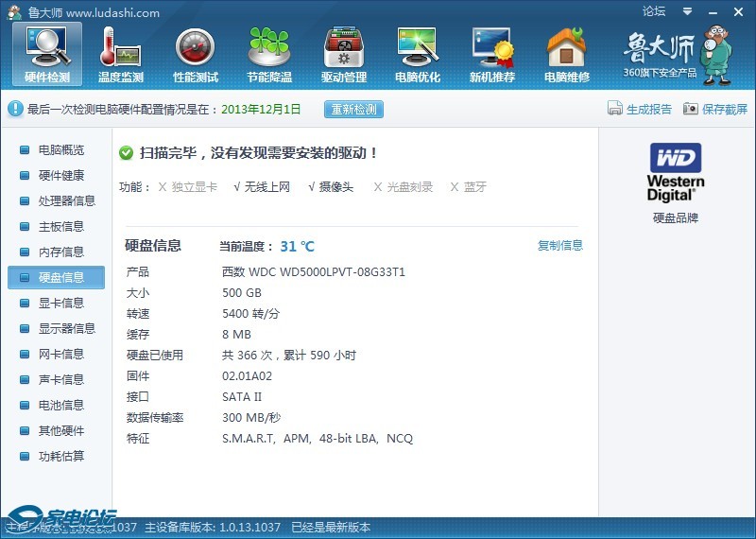
Task: Open the 性能测试 performance test gauge
Action: tap(196, 54)
